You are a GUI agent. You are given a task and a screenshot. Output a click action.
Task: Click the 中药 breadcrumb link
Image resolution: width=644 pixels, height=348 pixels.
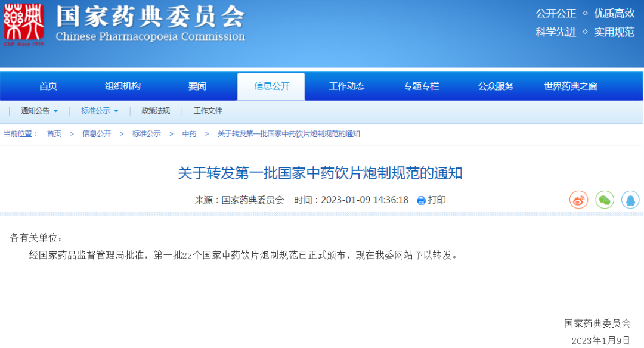(190, 134)
